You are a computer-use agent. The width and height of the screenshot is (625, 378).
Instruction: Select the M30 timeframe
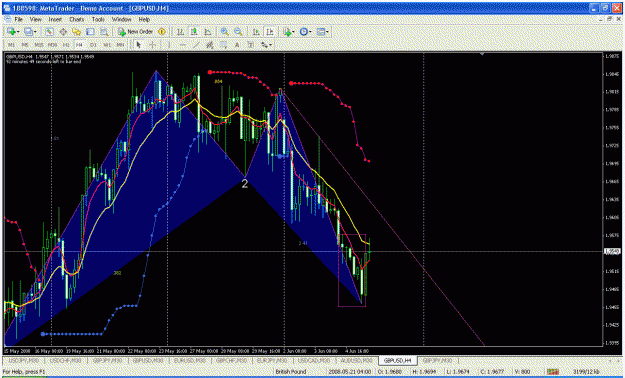point(52,45)
